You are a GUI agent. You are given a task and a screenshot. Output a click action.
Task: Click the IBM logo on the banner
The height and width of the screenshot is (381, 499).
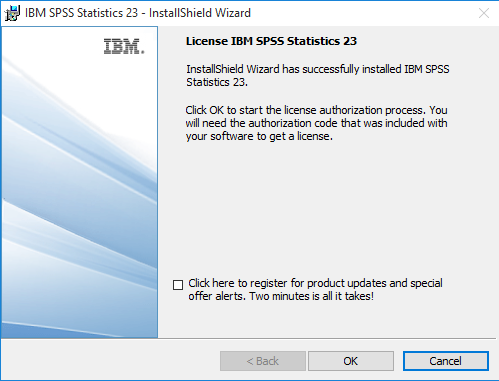[x=124, y=46]
